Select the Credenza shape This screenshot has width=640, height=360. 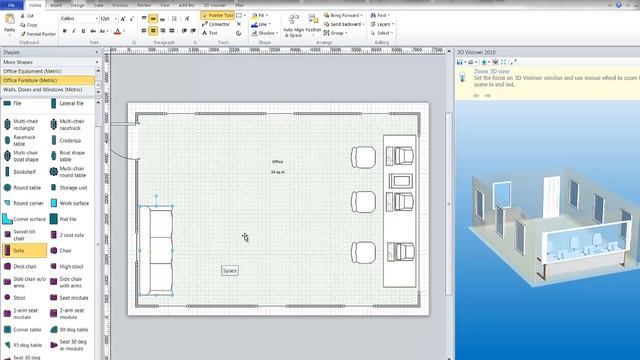point(69,140)
